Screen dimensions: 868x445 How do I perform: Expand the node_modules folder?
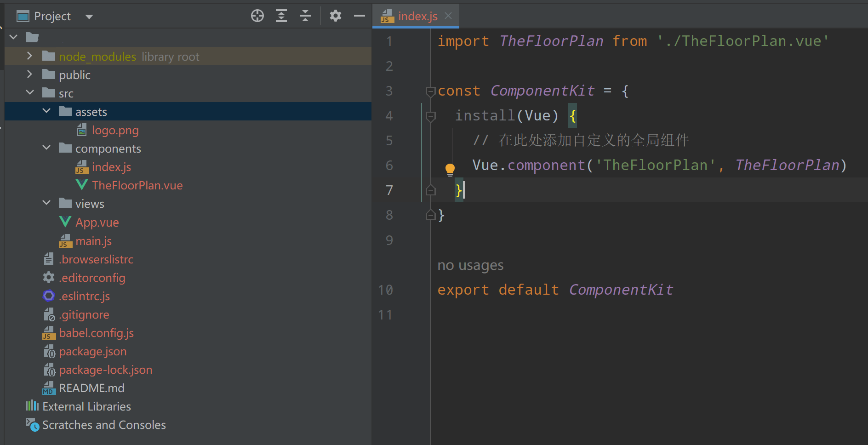click(x=30, y=56)
